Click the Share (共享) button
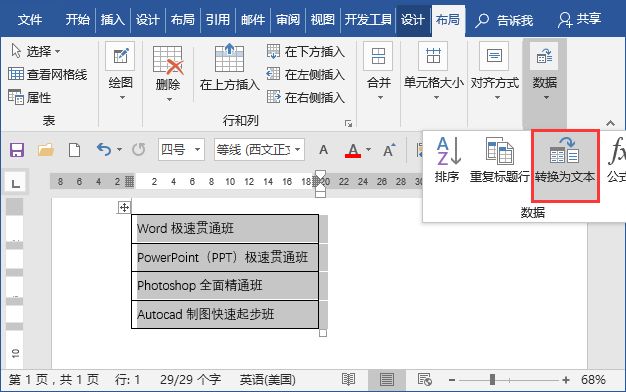This screenshot has width=626, height=392. click(580, 19)
